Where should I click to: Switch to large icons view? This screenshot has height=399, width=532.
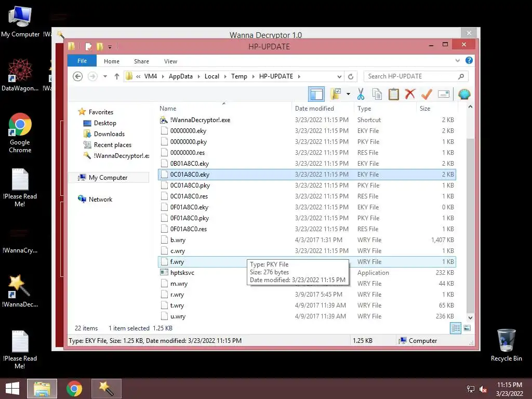point(467,328)
